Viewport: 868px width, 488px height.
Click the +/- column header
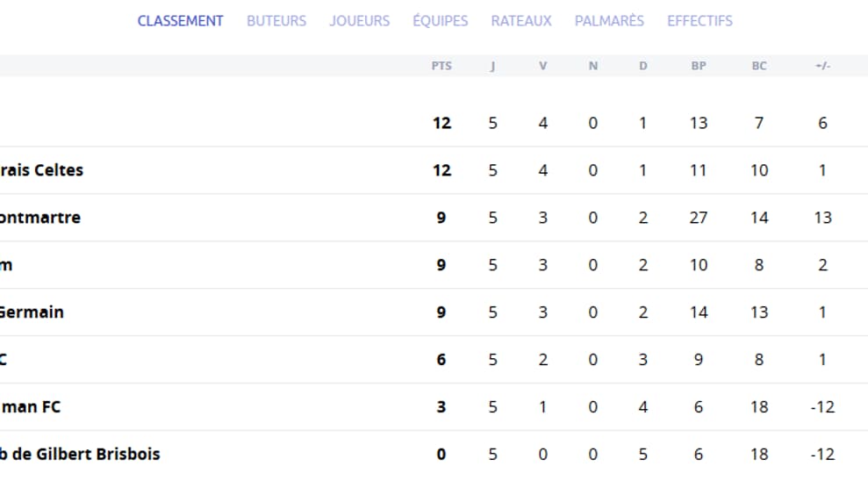click(x=822, y=66)
